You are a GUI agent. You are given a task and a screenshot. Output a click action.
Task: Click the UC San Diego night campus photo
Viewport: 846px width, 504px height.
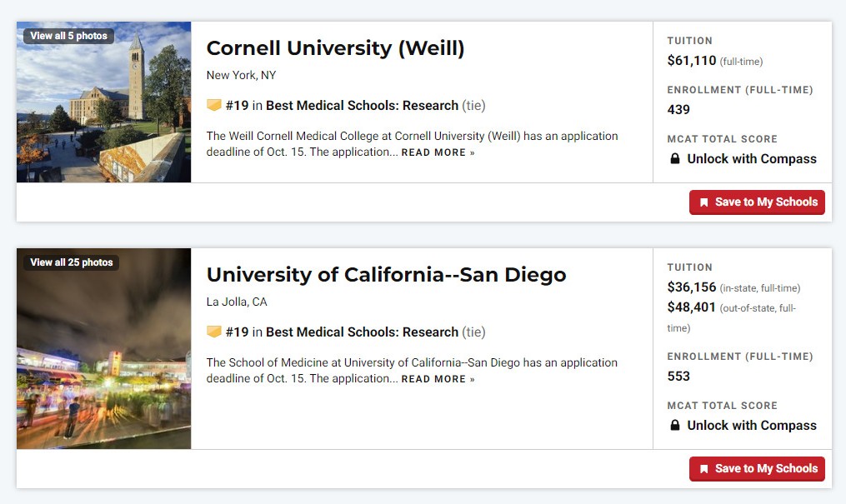coord(103,349)
